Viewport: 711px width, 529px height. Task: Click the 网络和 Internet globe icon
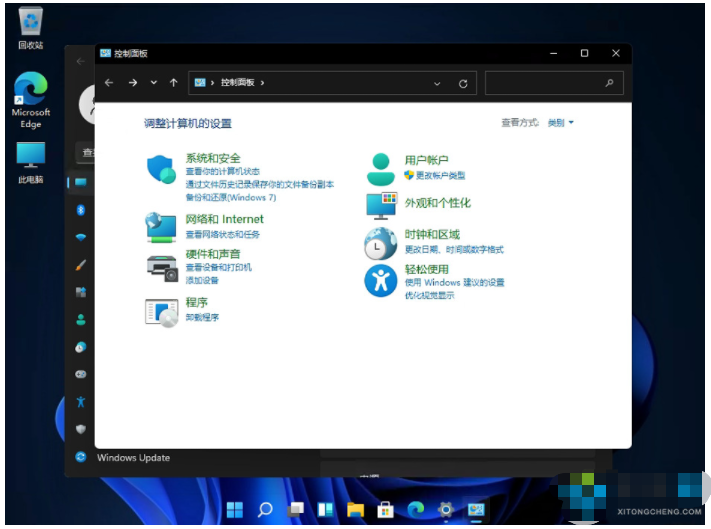(x=161, y=226)
